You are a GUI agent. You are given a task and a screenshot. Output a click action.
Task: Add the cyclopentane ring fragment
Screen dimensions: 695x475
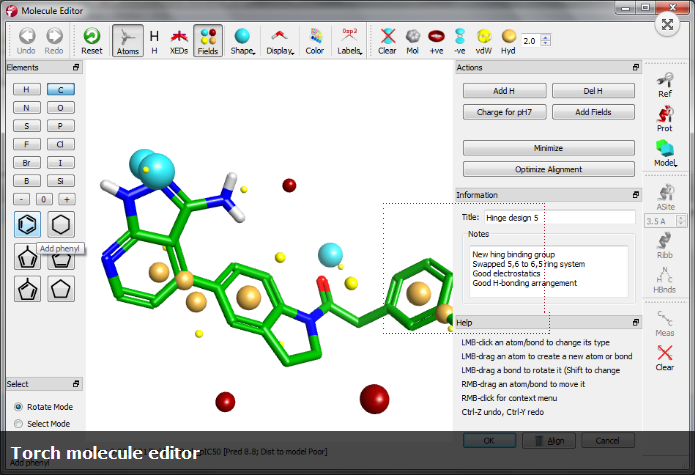tap(61, 289)
